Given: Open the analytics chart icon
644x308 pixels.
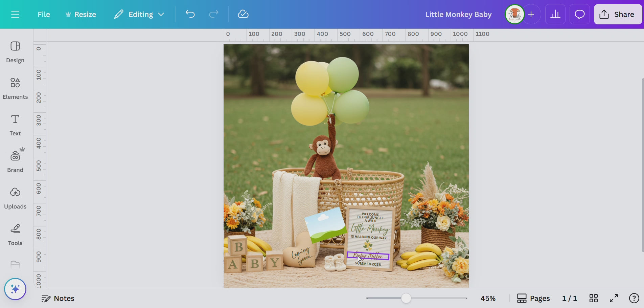Looking at the screenshot, I should pyautogui.click(x=555, y=14).
